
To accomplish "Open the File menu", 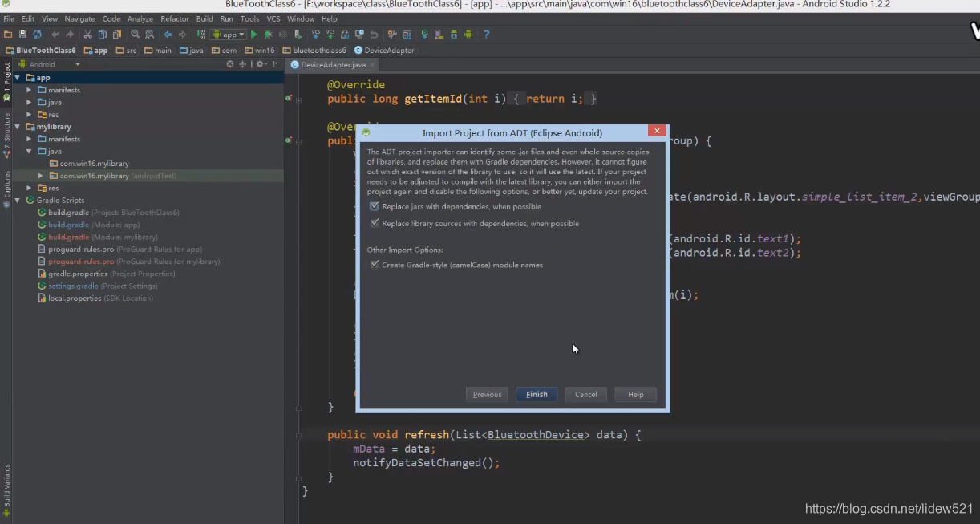I will pos(9,18).
